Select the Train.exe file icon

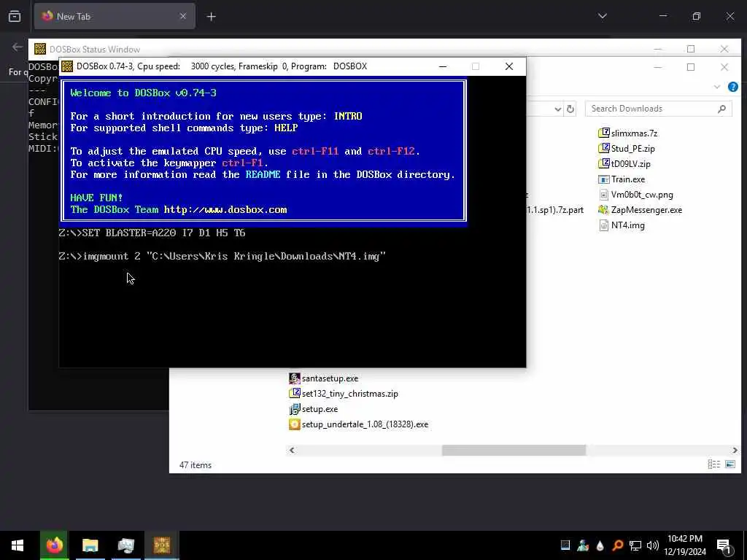tap(603, 179)
